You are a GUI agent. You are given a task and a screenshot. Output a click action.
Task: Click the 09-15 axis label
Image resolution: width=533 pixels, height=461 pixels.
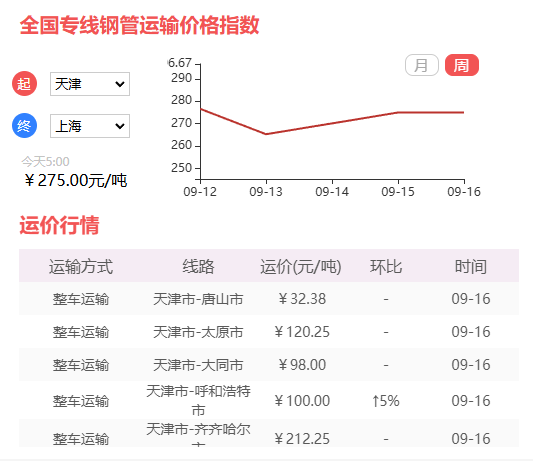398,192
